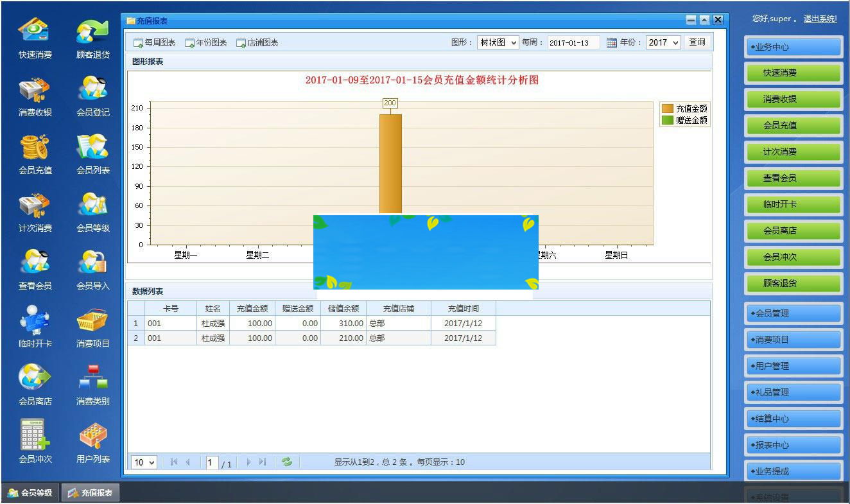This screenshot has height=504, width=850.
Task: Refresh the data list with the refresh icon
Action: pos(287,462)
